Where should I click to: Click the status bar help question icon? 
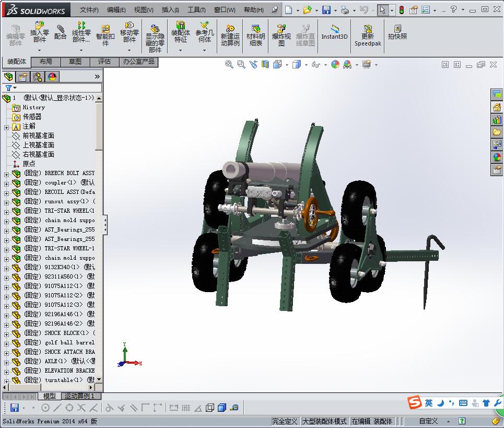coord(462,421)
